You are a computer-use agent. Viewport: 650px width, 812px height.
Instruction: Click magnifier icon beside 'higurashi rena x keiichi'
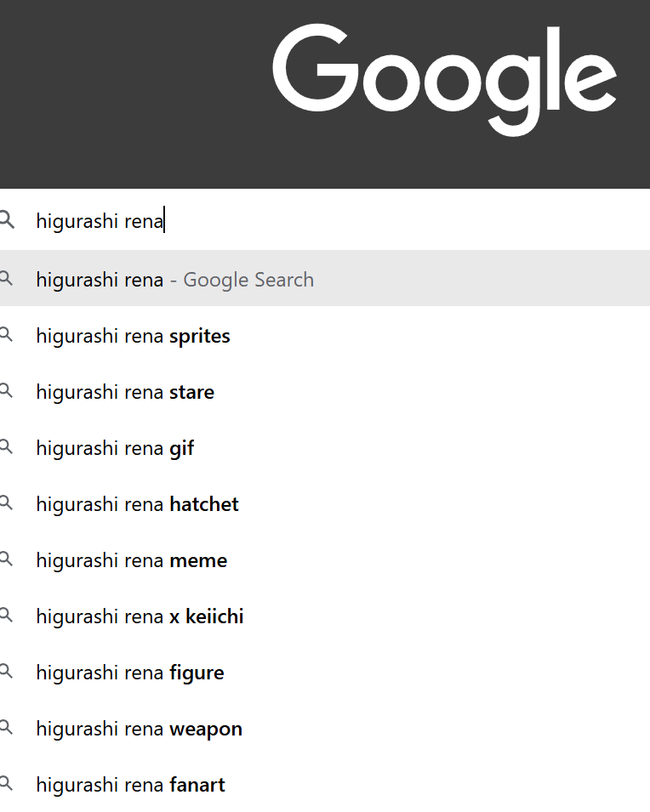[x=6, y=616]
